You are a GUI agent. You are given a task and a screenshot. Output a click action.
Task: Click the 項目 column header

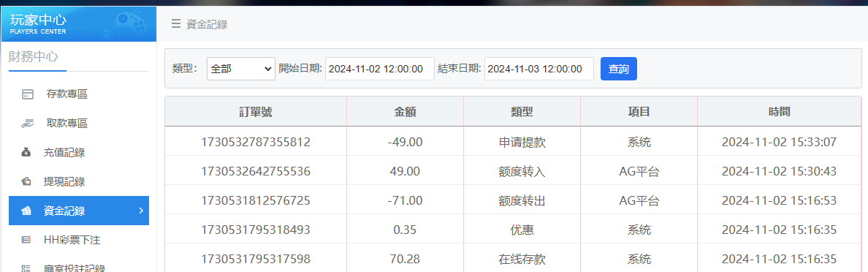coord(639,111)
